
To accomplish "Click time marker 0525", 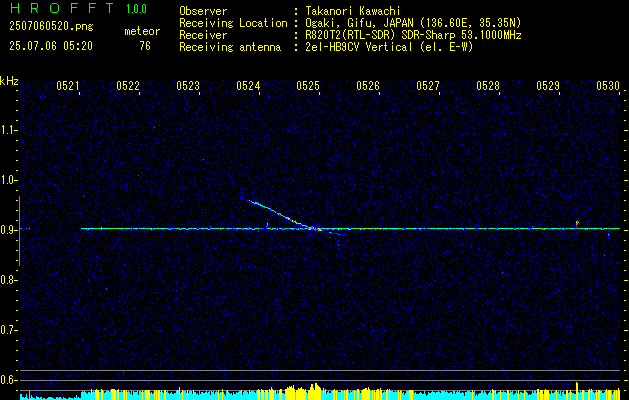I will [308, 85].
